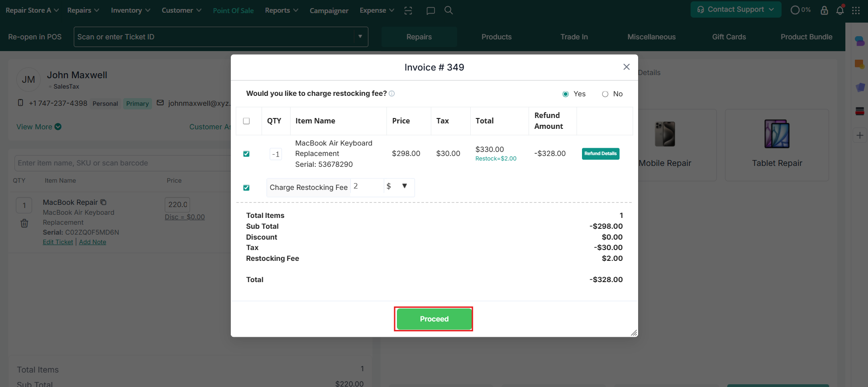The height and width of the screenshot is (387, 868).
Task: Click the 220.0 price field
Action: click(177, 204)
